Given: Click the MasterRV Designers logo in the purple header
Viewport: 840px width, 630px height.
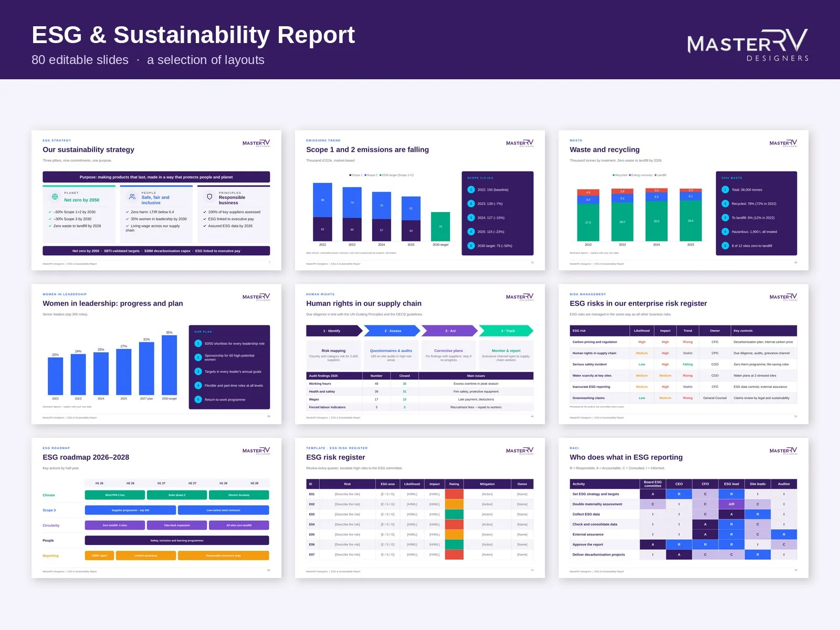Looking at the screenshot, I should (x=748, y=45).
